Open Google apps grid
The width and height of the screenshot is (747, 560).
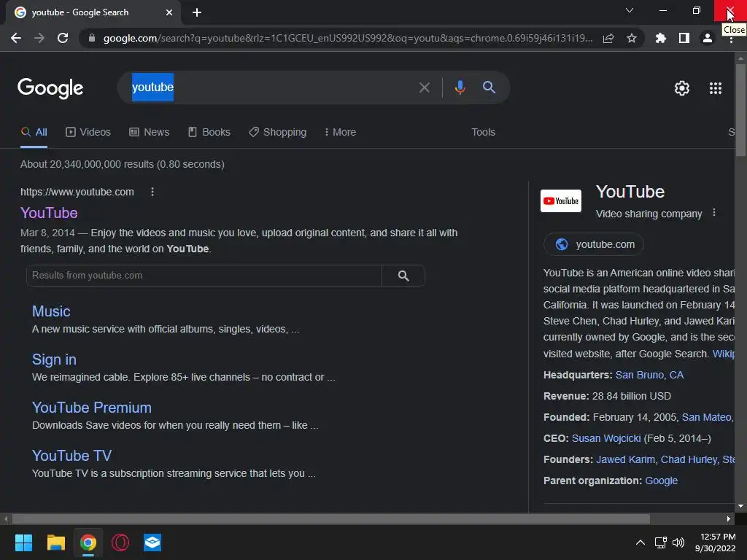pos(716,88)
